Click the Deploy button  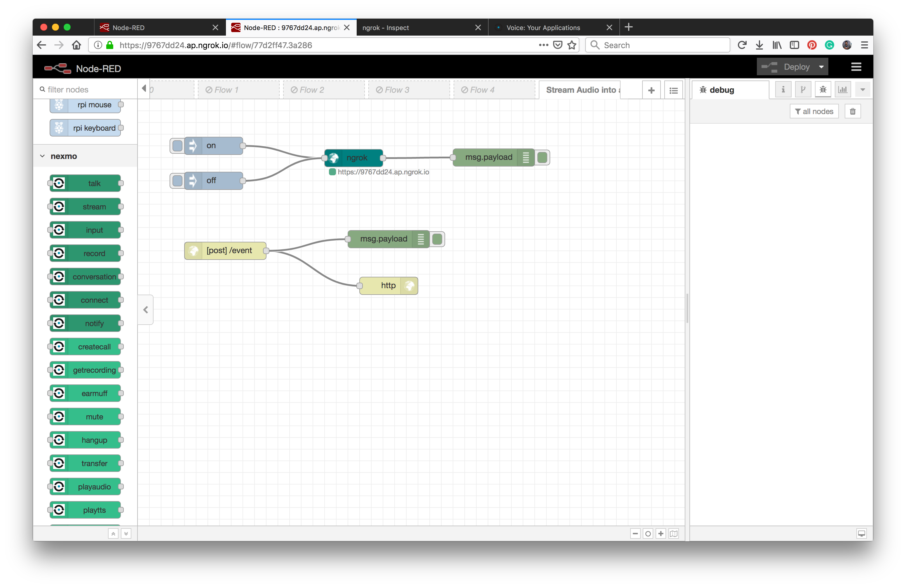pos(786,67)
